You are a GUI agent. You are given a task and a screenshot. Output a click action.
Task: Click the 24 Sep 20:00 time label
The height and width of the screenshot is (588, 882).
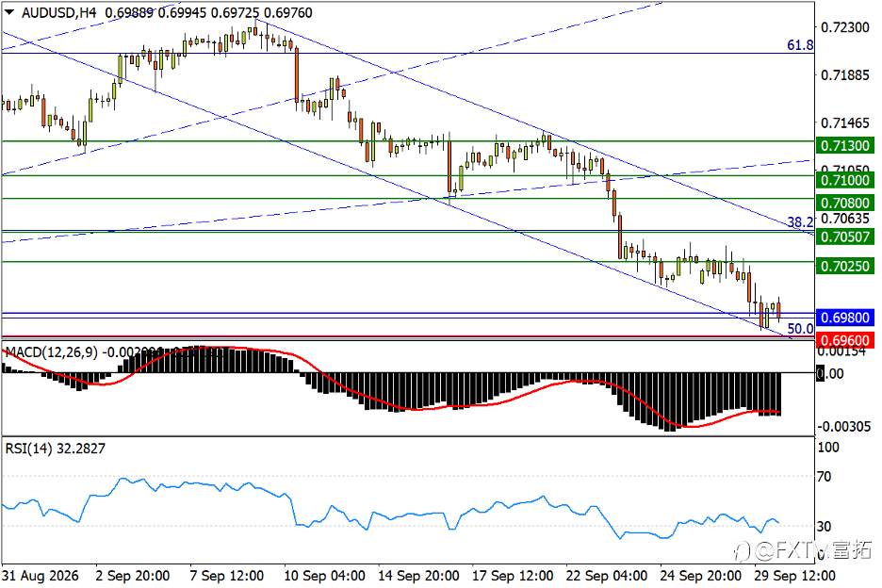(701, 576)
